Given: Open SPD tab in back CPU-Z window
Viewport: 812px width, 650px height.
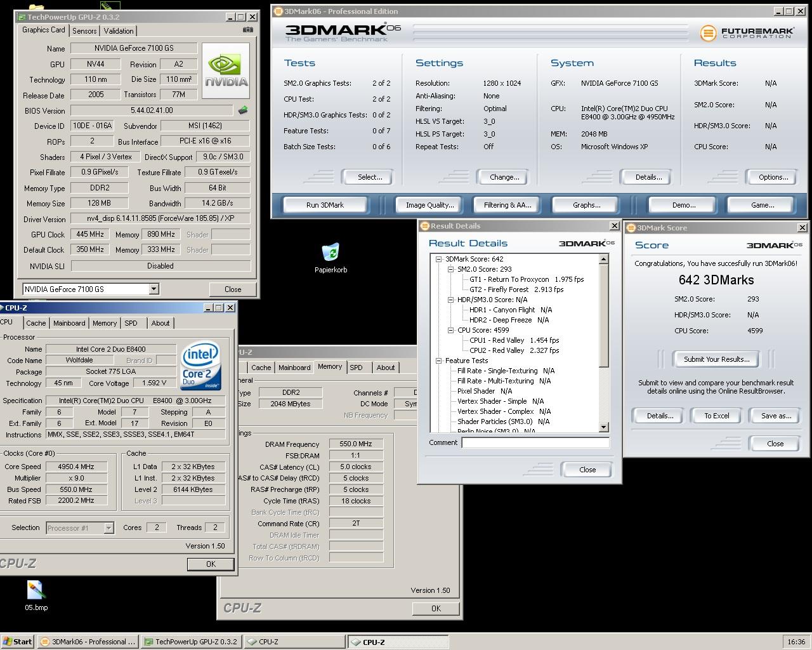Looking at the screenshot, I should pyautogui.click(x=357, y=368).
